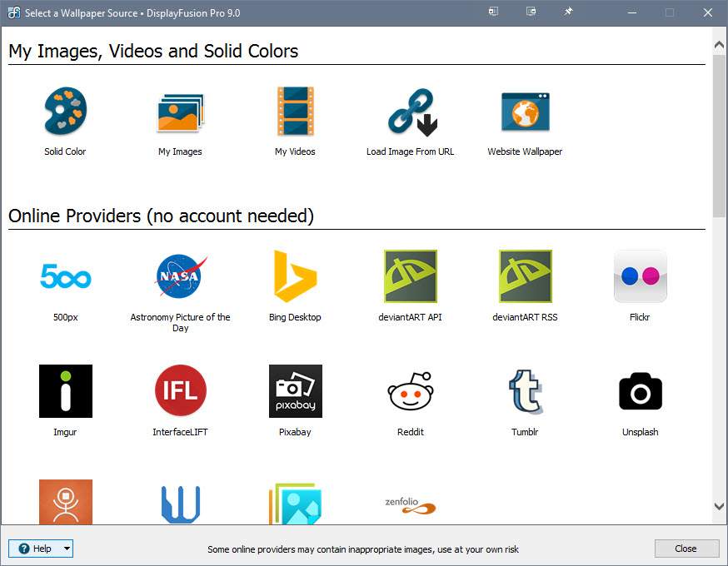The height and width of the screenshot is (566, 728).
Task: Click the scrollbar down arrow
Action: point(718,506)
